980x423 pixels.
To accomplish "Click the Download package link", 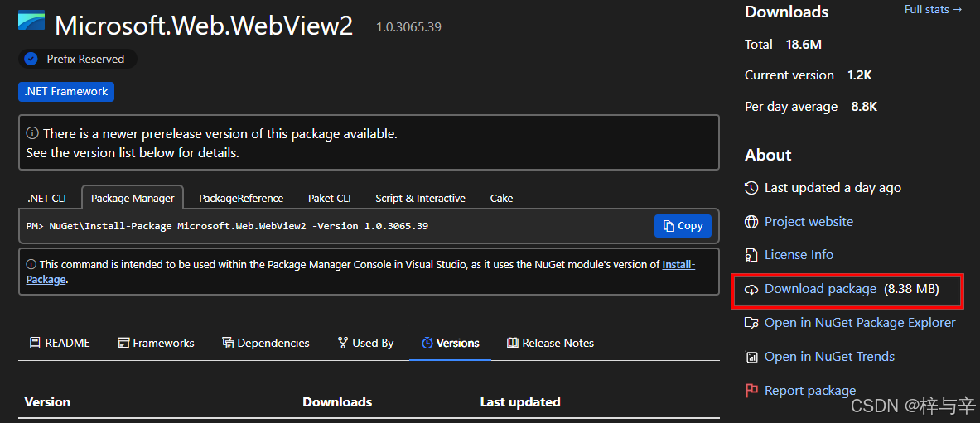I will (821, 289).
